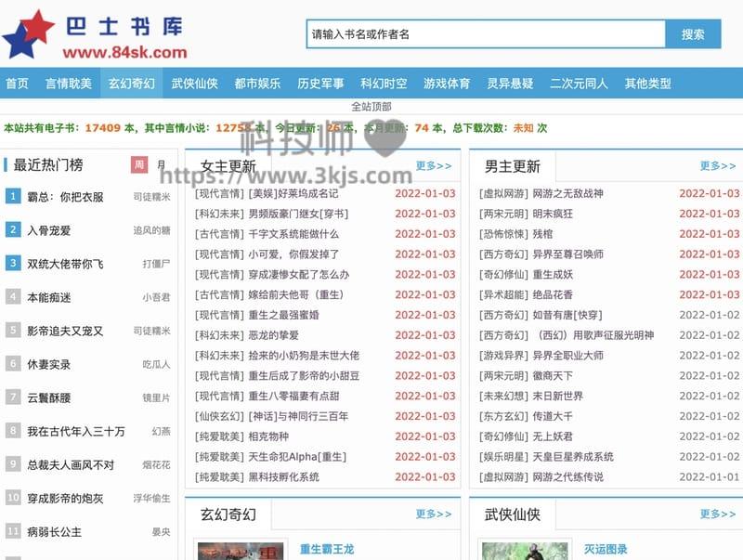Open book 网游之代练传说
This screenshot has height=560, width=743.
tap(567, 477)
